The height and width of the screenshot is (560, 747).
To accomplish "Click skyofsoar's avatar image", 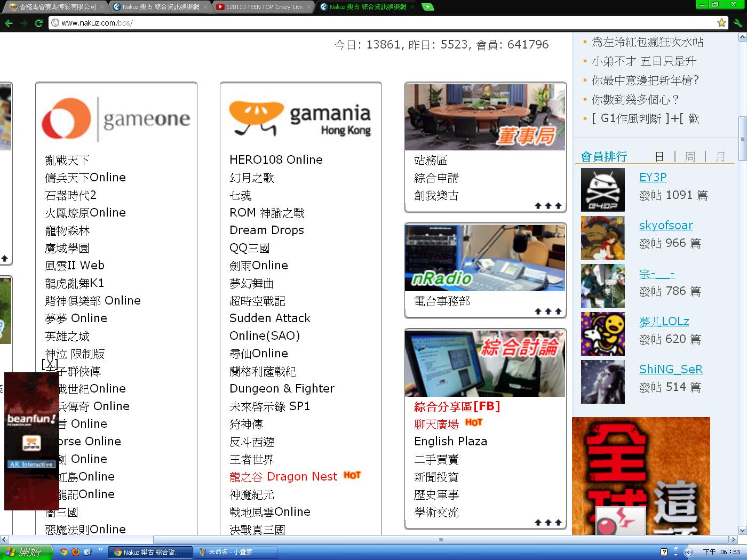I will [602, 238].
